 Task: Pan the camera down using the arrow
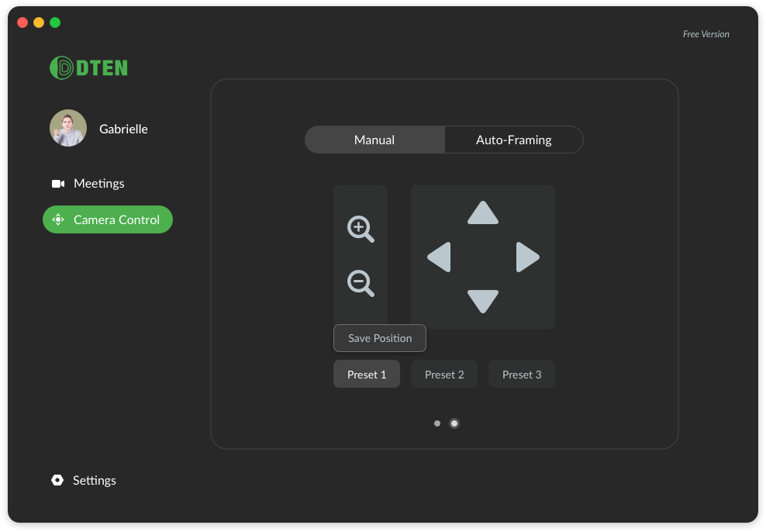point(482,302)
